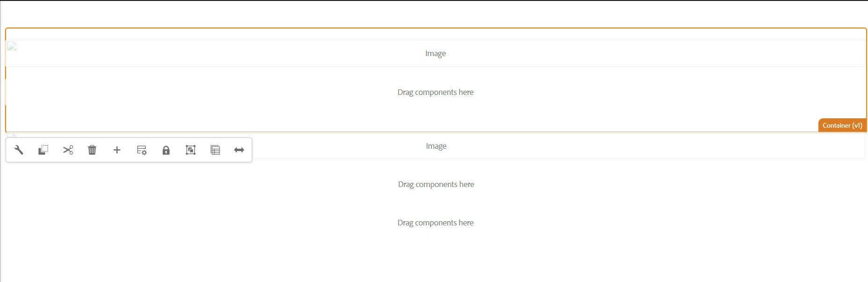Click the middle Drag components here zone
This screenshot has height=282, width=868.
click(436, 184)
